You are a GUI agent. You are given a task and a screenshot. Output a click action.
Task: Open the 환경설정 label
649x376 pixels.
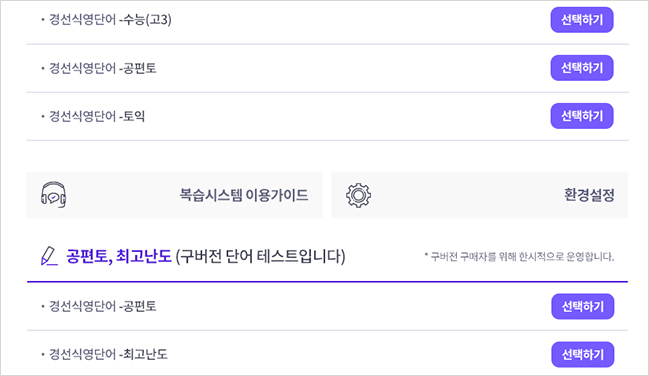coord(589,195)
